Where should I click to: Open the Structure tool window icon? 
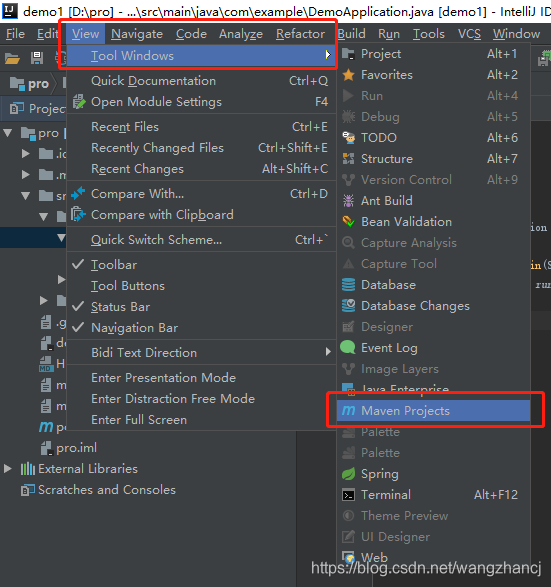(348, 159)
